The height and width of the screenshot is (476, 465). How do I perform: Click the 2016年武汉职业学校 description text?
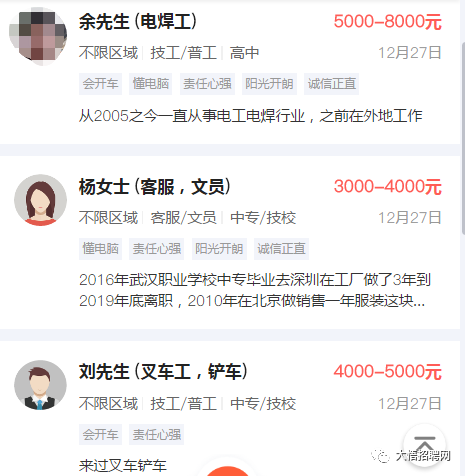point(255,290)
